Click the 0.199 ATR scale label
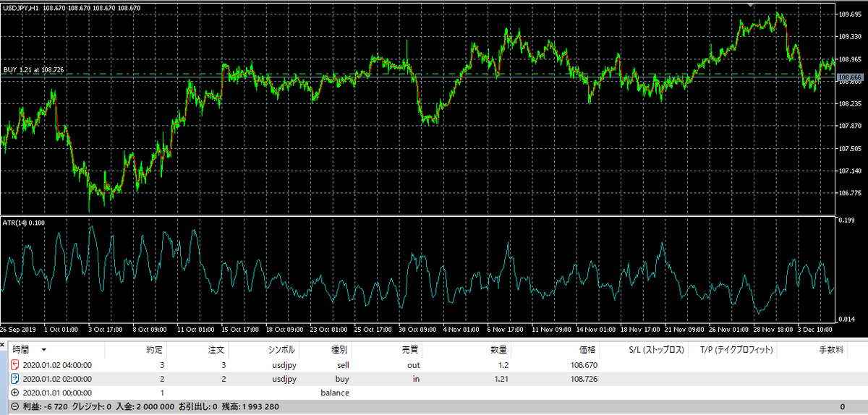The width and height of the screenshot is (868, 415). coord(846,220)
